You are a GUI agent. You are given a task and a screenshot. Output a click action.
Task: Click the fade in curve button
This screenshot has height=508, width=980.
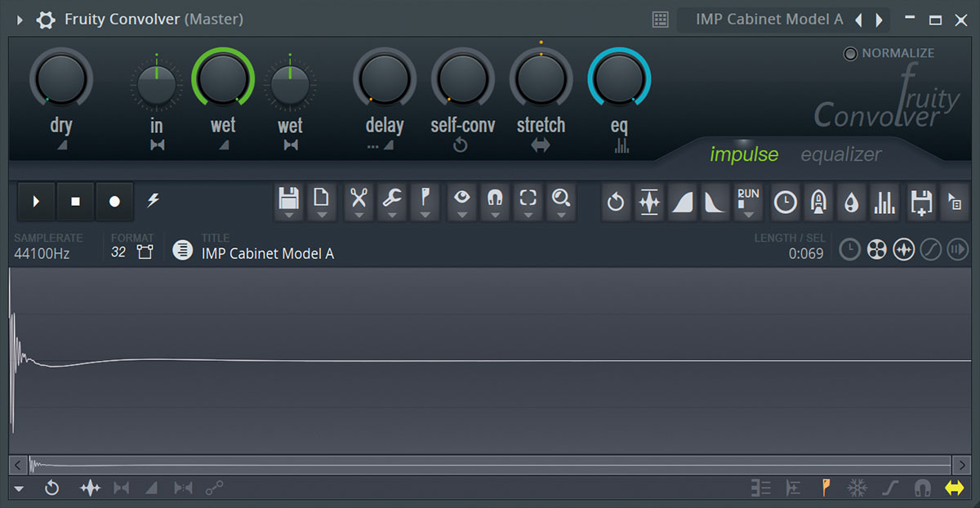click(683, 203)
